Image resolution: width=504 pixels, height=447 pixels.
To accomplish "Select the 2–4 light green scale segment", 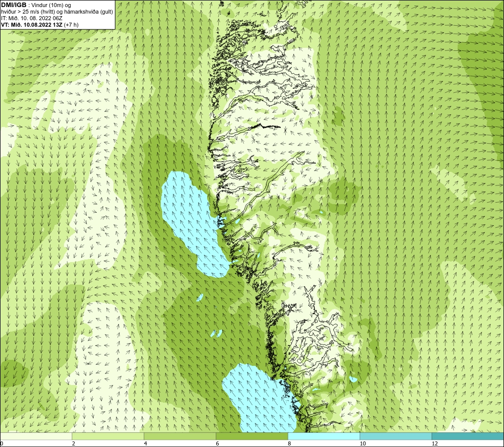I will click(x=108, y=436).
